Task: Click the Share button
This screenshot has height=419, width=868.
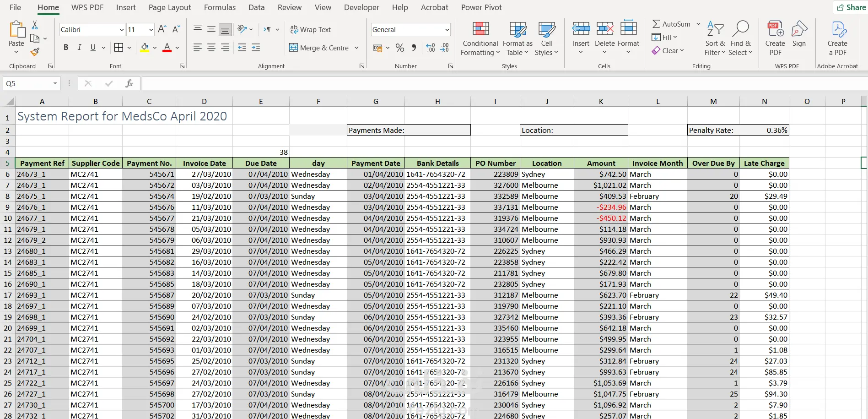Action: pos(851,7)
